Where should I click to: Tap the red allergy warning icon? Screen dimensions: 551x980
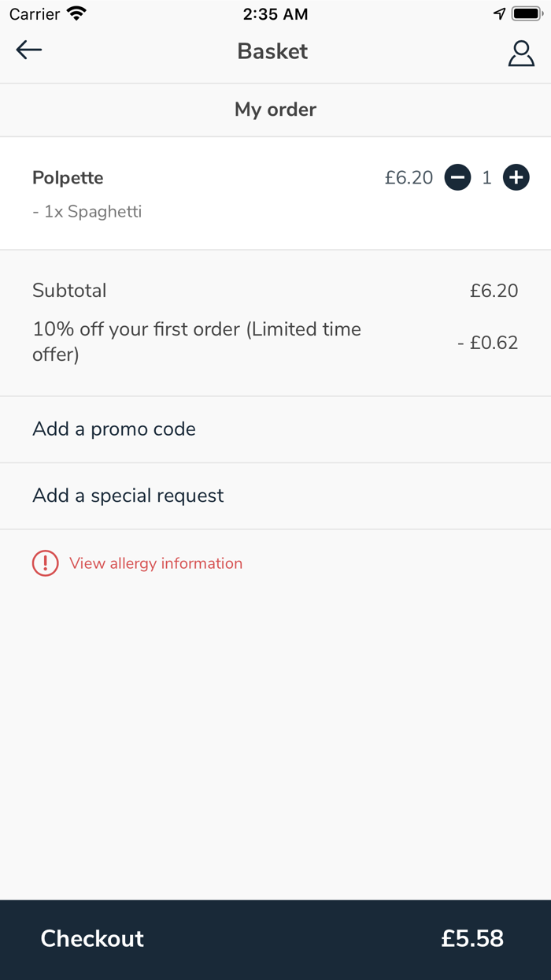(46, 563)
